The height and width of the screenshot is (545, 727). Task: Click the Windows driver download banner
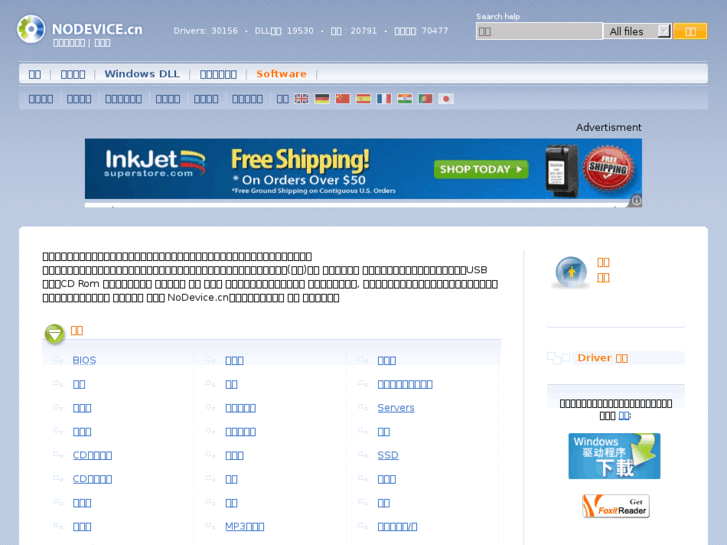click(x=614, y=456)
